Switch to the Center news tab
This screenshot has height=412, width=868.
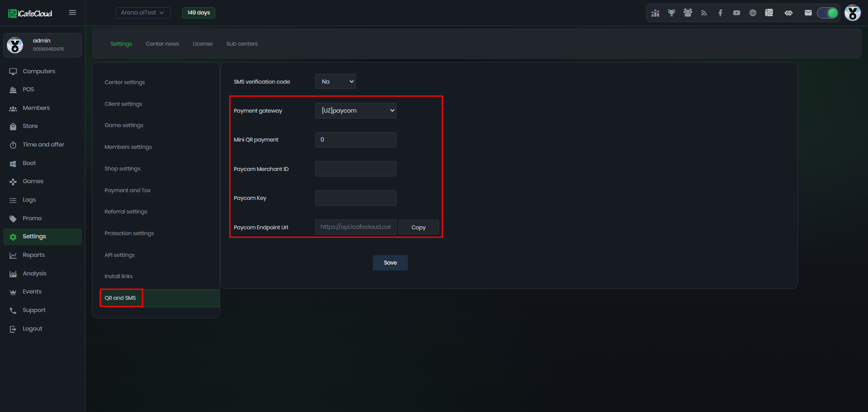point(162,44)
